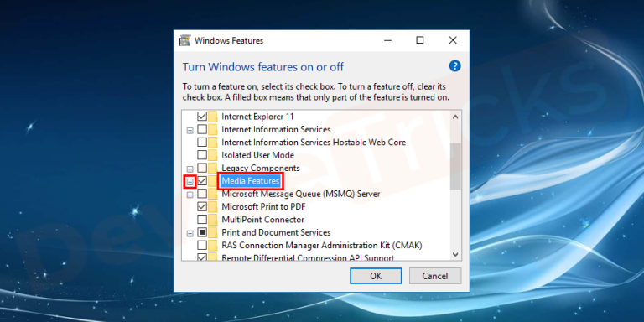Expand the Media Features tree node

click(190, 181)
